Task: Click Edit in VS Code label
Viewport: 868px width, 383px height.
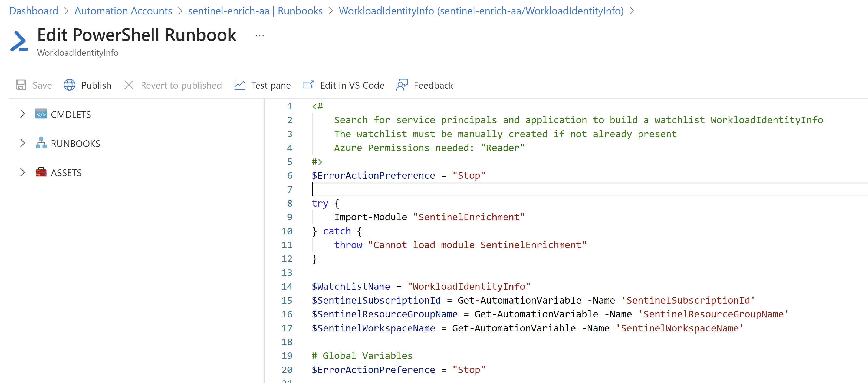Action: coord(352,85)
